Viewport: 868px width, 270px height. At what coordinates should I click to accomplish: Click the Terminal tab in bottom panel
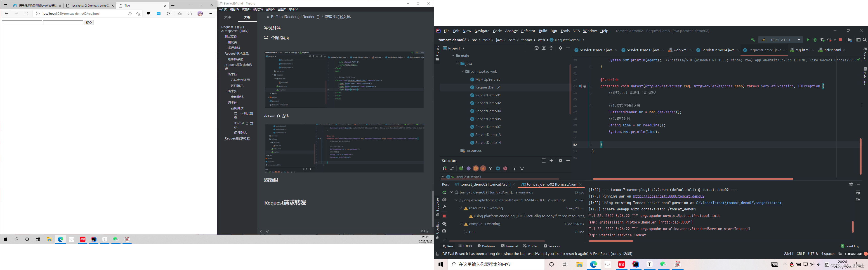tap(511, 246)
